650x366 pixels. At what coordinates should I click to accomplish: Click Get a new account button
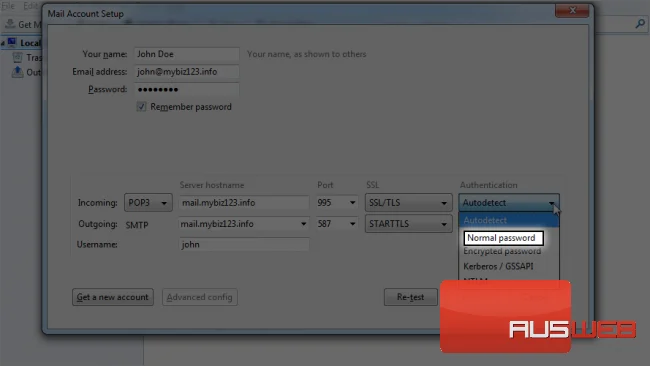click(113, 297)
